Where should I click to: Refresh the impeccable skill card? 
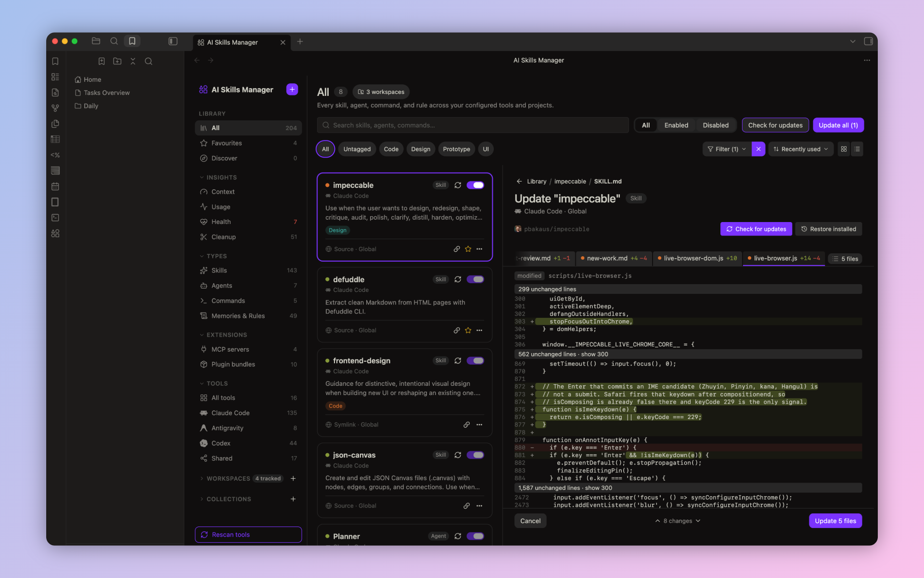(458, 185)
